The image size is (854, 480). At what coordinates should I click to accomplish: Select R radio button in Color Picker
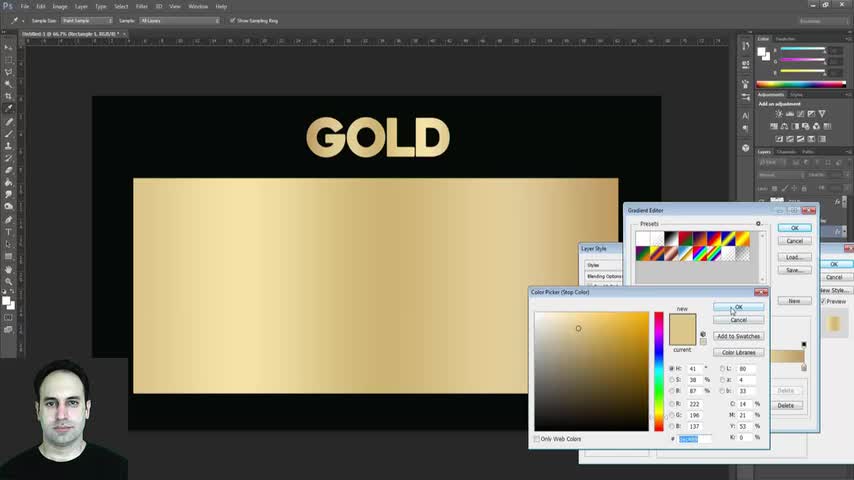pyautogui.click(x=672, y=404)
